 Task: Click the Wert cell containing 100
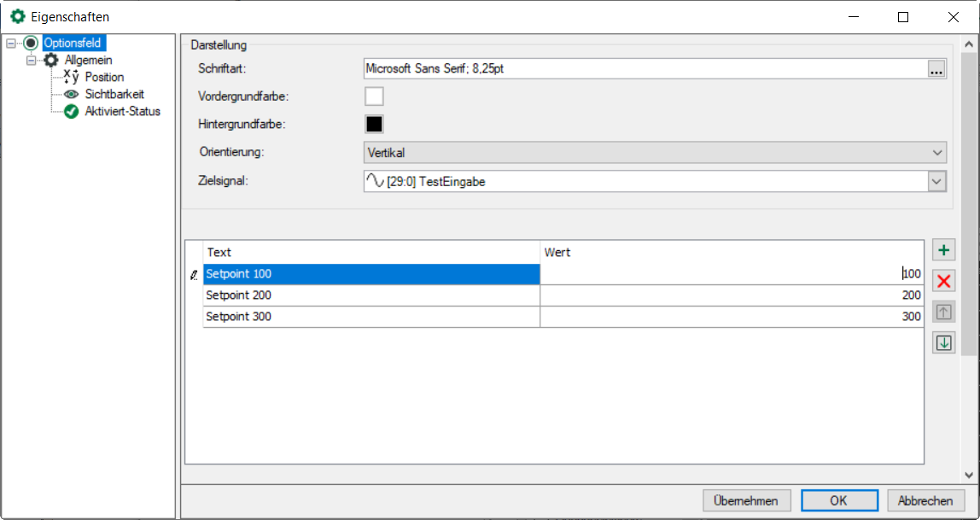pos(732,274)
